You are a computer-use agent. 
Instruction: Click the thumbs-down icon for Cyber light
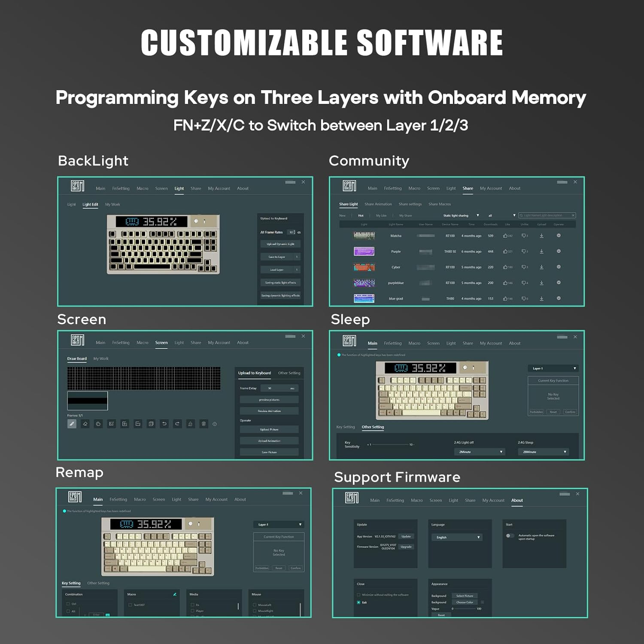[x=524, y=267]
